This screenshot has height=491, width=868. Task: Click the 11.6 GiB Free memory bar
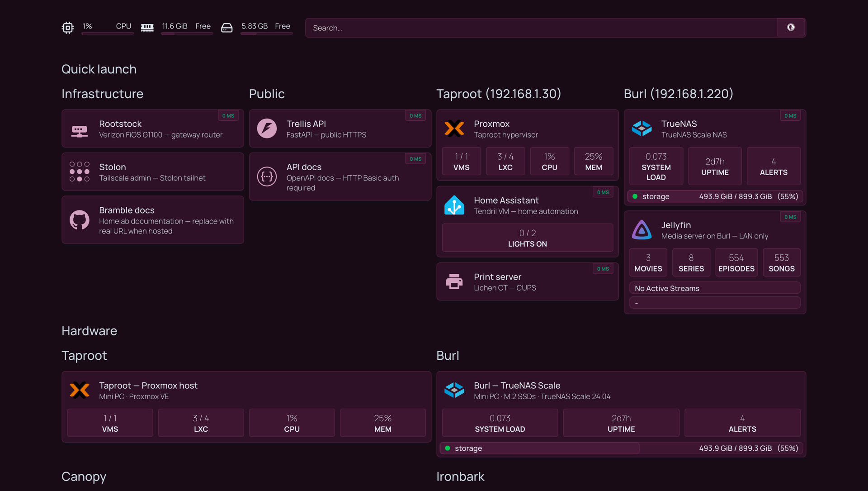click(x=187, y=33)
